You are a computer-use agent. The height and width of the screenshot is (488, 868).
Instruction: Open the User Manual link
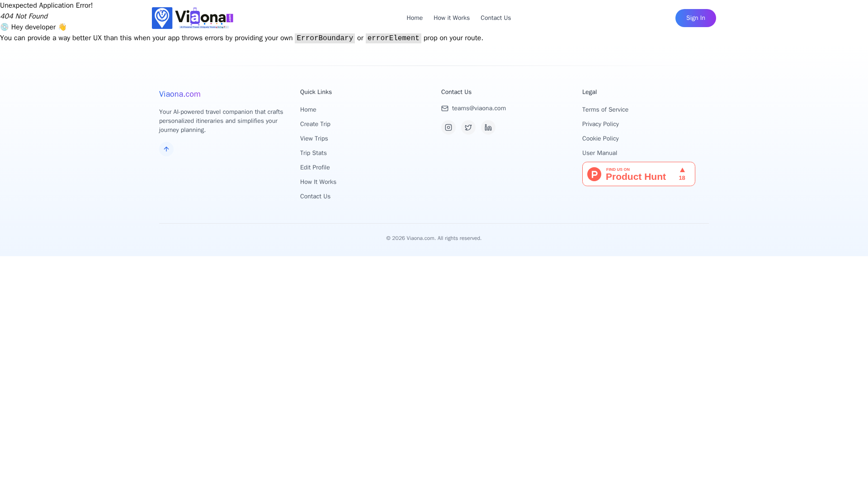599,153
